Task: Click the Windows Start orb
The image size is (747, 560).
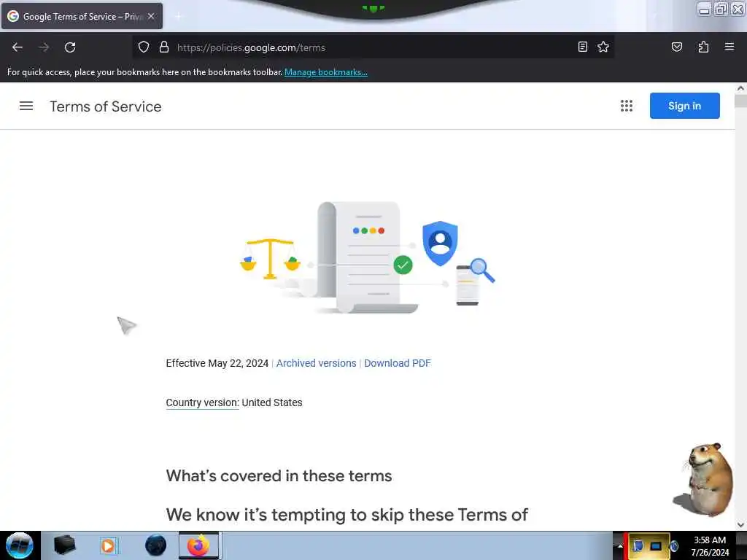Action: [x=20, y=545]
